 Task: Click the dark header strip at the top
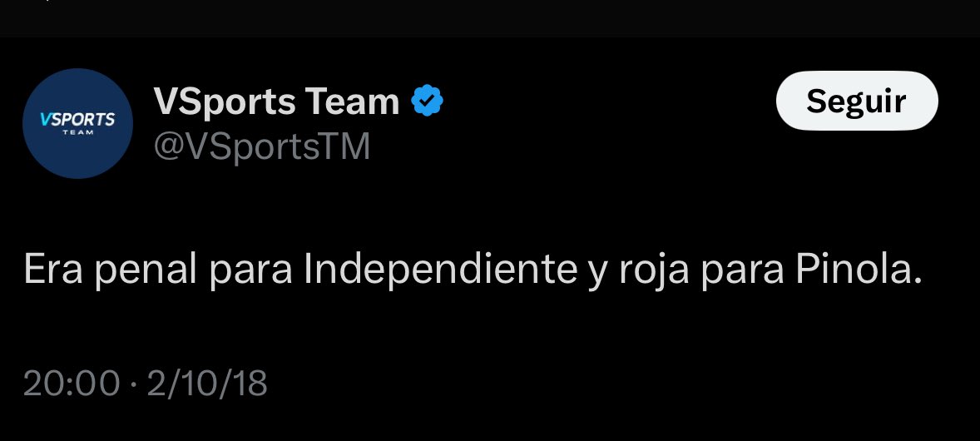pos(490,18)
